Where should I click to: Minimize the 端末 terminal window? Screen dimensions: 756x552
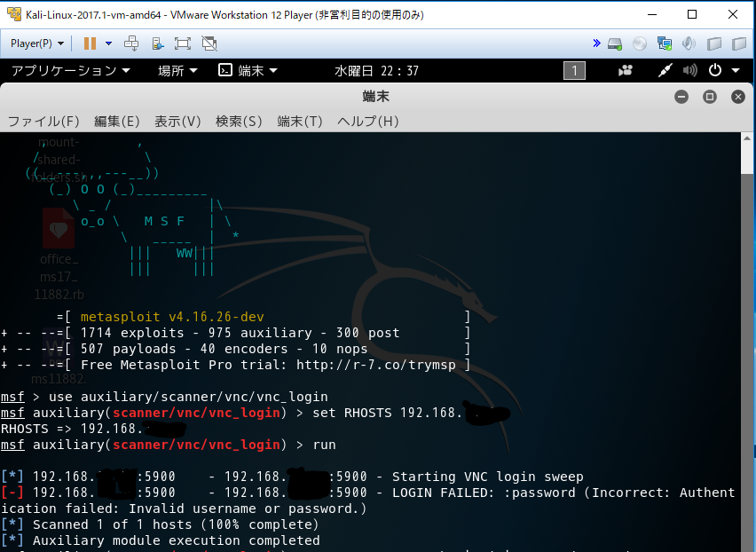coord(681,97)
